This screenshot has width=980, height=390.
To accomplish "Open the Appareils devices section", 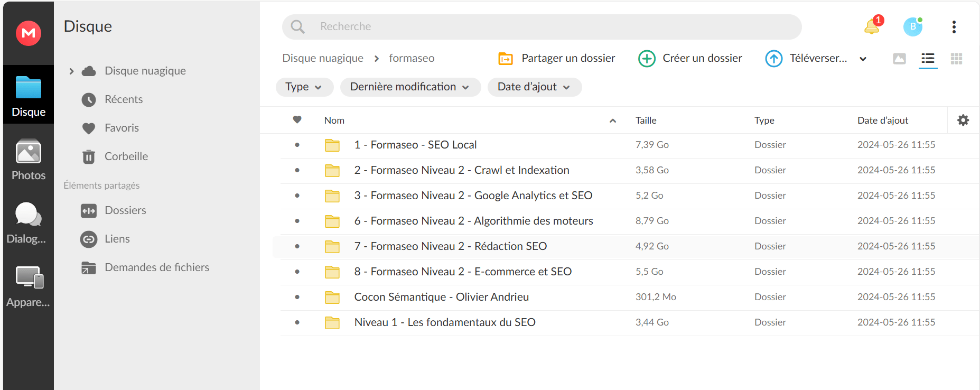I will coord(29,286).
